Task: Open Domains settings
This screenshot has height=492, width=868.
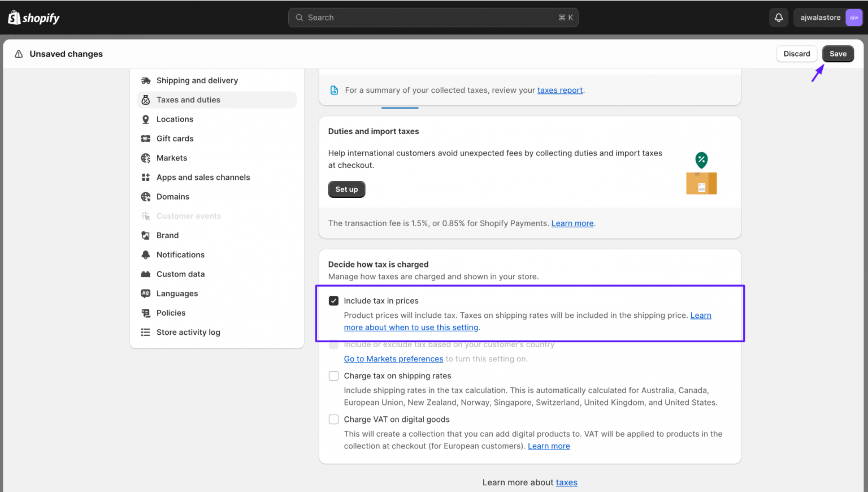Action: [x=172, y=196]
